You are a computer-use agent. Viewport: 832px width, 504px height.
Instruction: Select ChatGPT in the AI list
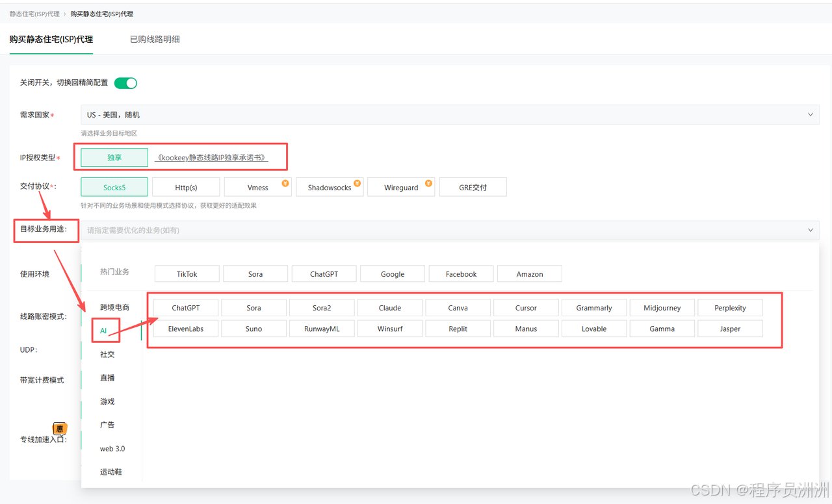pyautogui.click(x=186, y=307)
